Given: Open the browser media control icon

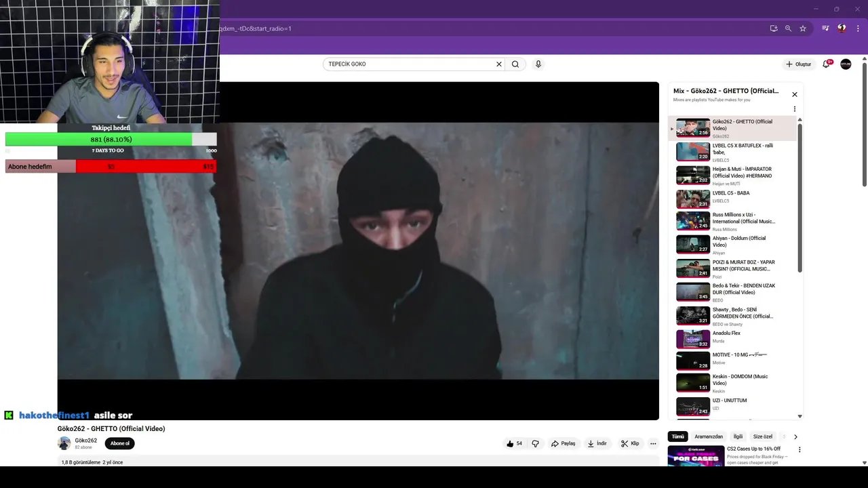Looking at the screenshot, I should point(825,28).
